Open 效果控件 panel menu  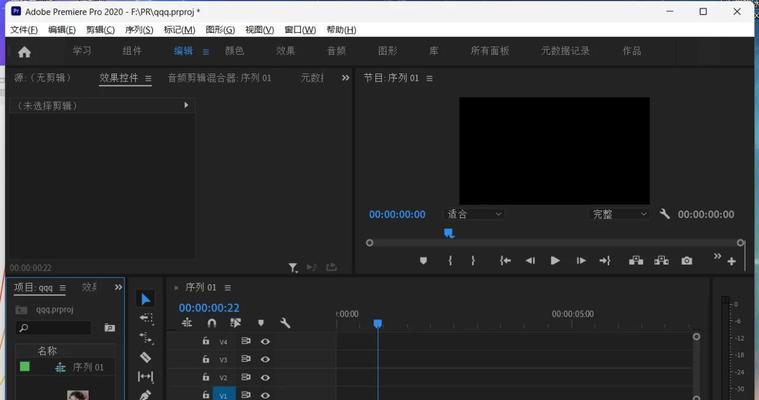pos(148,78)
